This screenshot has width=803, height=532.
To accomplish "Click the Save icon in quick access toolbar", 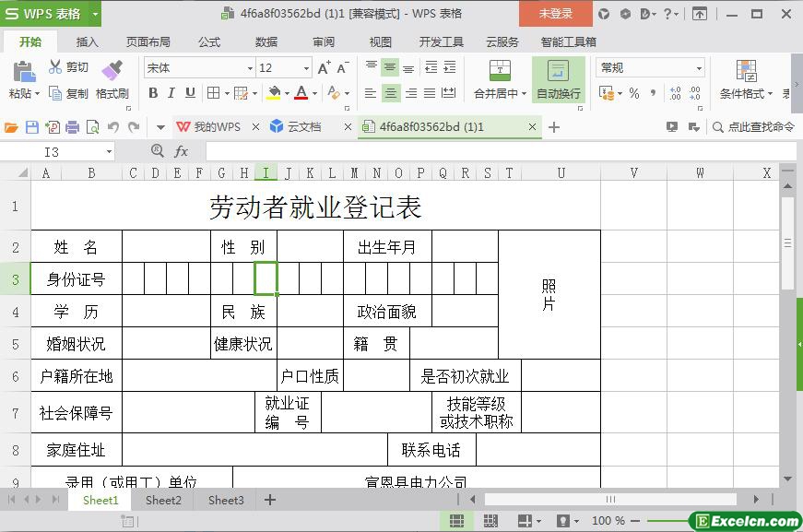I will click(x=32, y=127).
